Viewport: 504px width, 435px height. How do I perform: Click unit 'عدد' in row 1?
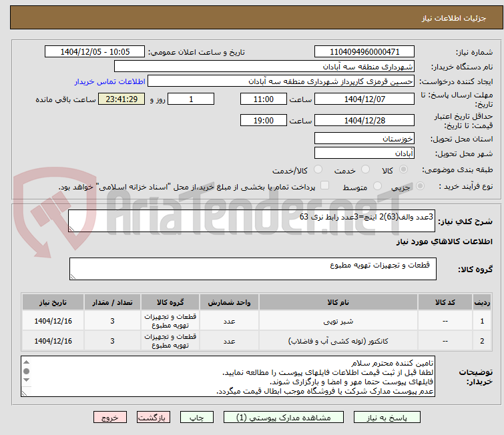229,322
